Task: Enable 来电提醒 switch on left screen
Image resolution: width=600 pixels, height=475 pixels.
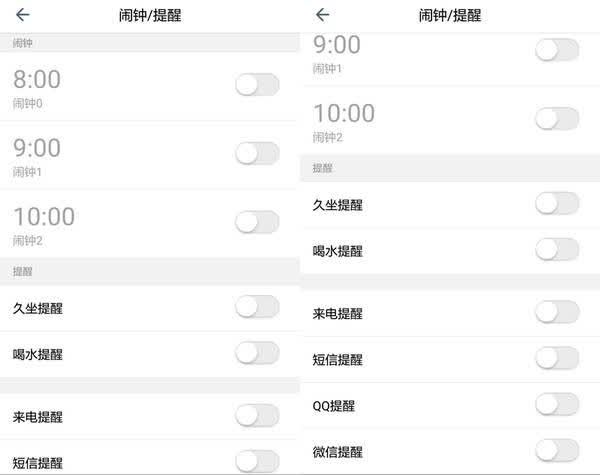Action: [257, 415]
